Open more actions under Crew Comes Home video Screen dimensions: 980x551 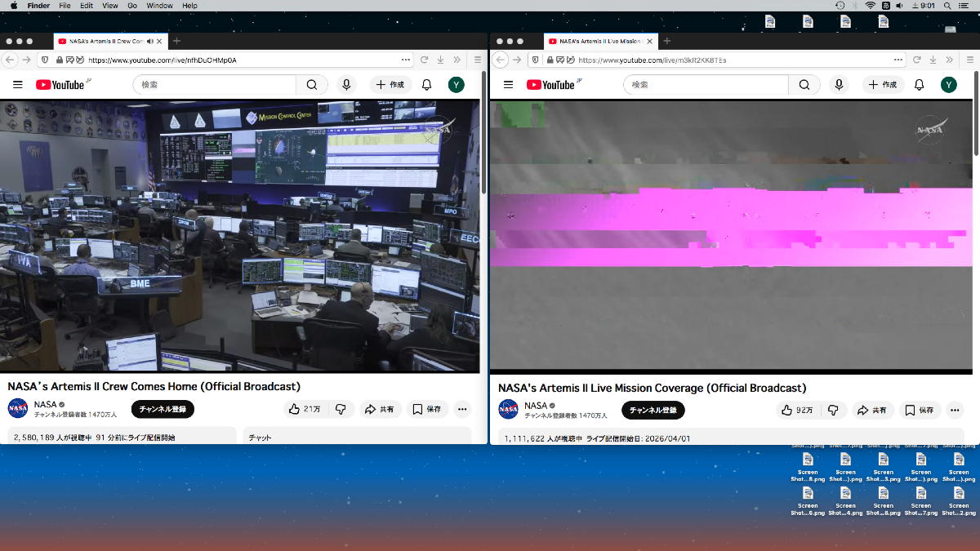(462, 409)
